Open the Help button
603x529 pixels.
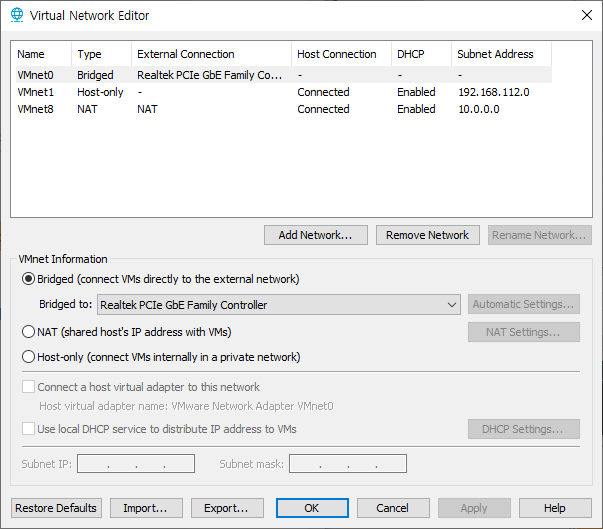point(555,508)
